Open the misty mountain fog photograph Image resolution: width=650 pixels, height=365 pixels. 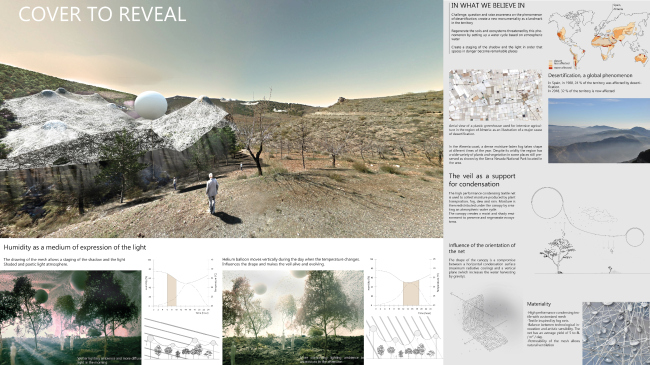pos(599,130)
